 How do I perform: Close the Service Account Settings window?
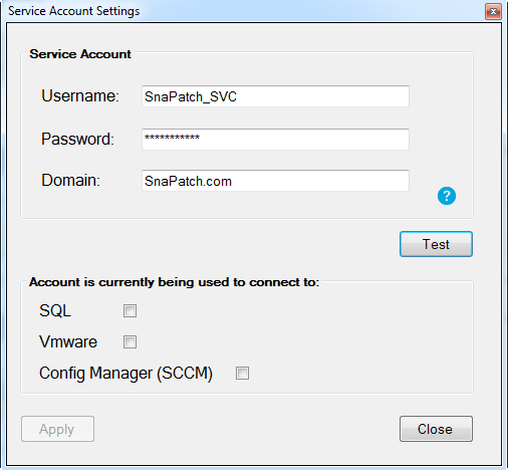coord(493,12)
